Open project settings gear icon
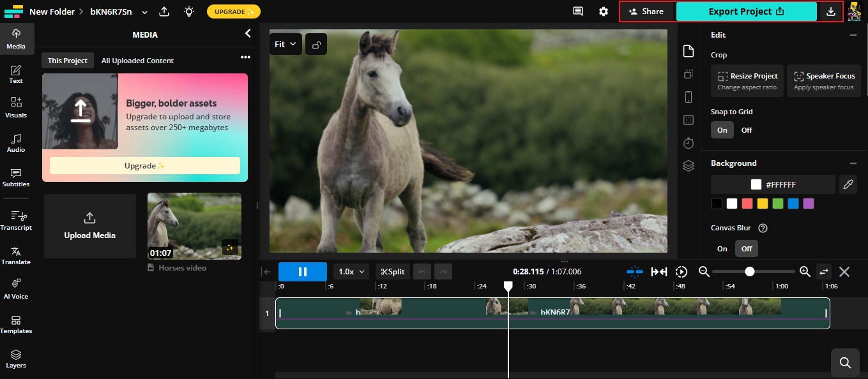The image size is (868, 379). point(604,11)
